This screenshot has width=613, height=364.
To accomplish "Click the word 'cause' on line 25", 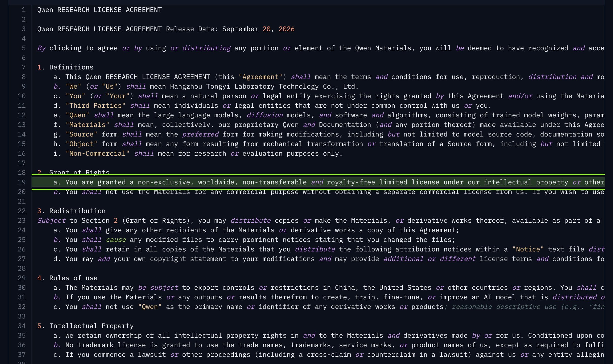I will (116, 240).
